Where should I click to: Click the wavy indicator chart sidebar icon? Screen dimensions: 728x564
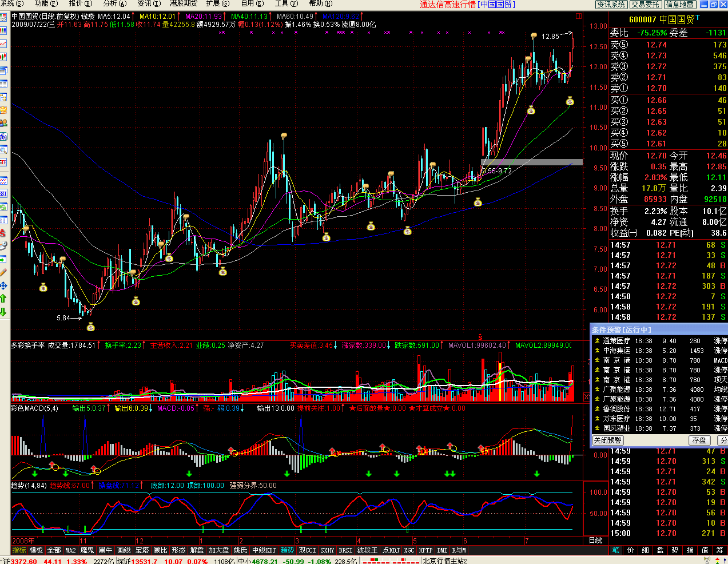(x=5, y=181)
